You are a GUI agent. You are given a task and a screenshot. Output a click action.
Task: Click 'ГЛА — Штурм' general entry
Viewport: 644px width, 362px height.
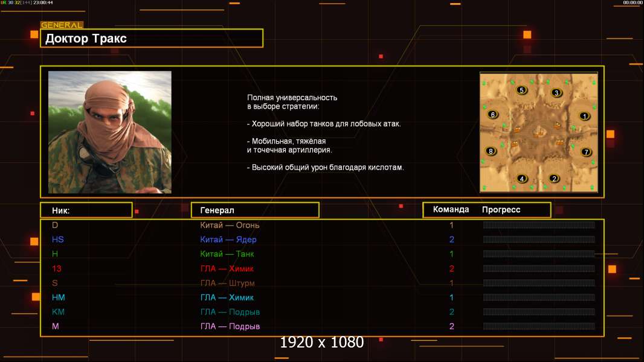coord(228,283)
